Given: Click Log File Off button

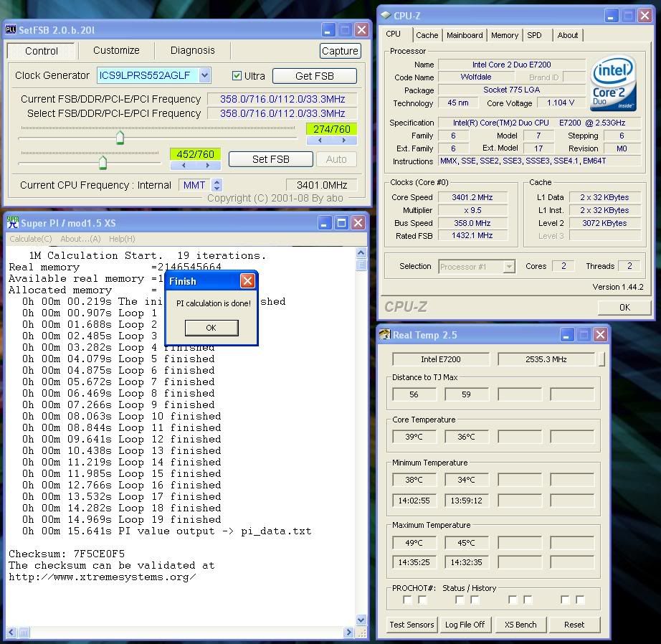Looking at the screenshot, I should 465,624.
